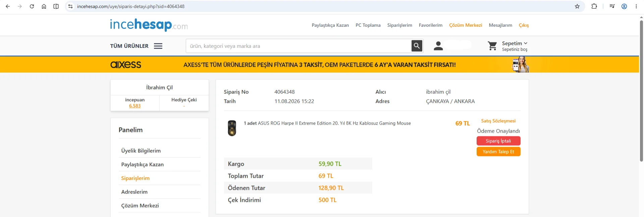This screenshot has height=217, width=644.
Task: Click the vertical page scrollbar
Action: tap(641, 90)
